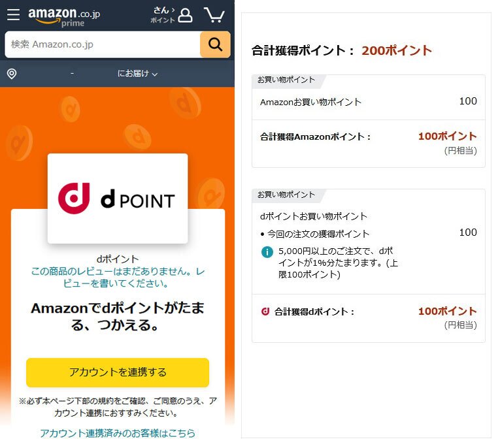Expand the にお届け delivery address dropdown
500x448 pixels.
(x=138, y=74)
